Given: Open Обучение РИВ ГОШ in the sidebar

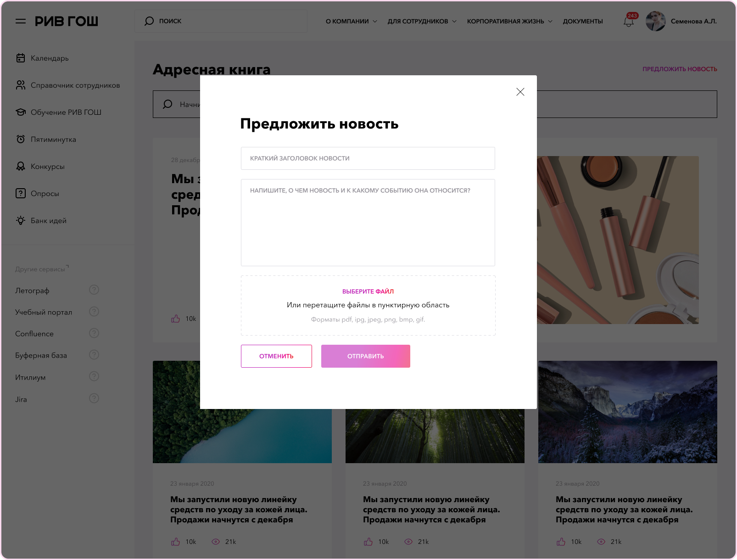Looking at the screenshot, I should [x=66, y=112].
